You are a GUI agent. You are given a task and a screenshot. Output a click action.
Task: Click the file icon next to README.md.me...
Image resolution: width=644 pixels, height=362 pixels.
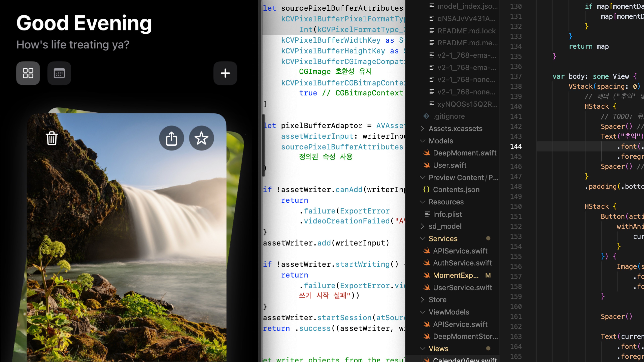pyautogui.click(x=432, y=43)
